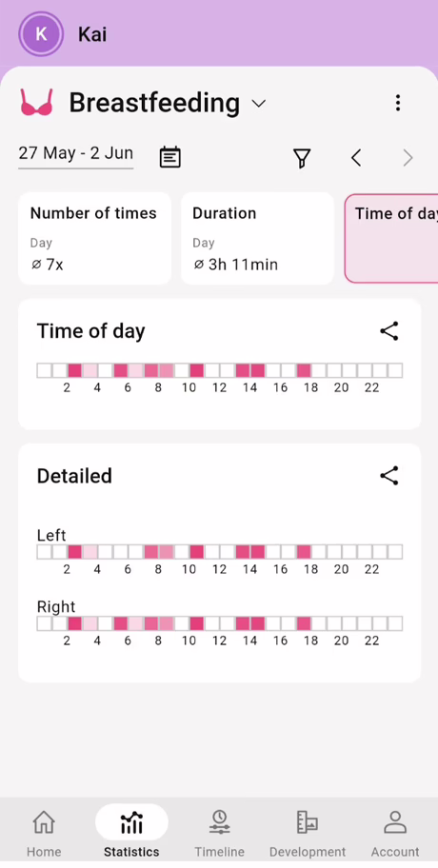Tap the Kai name label in header
The width and height of the screenshot is (438, 868).
pyautogui.click(x=92, y=34)
